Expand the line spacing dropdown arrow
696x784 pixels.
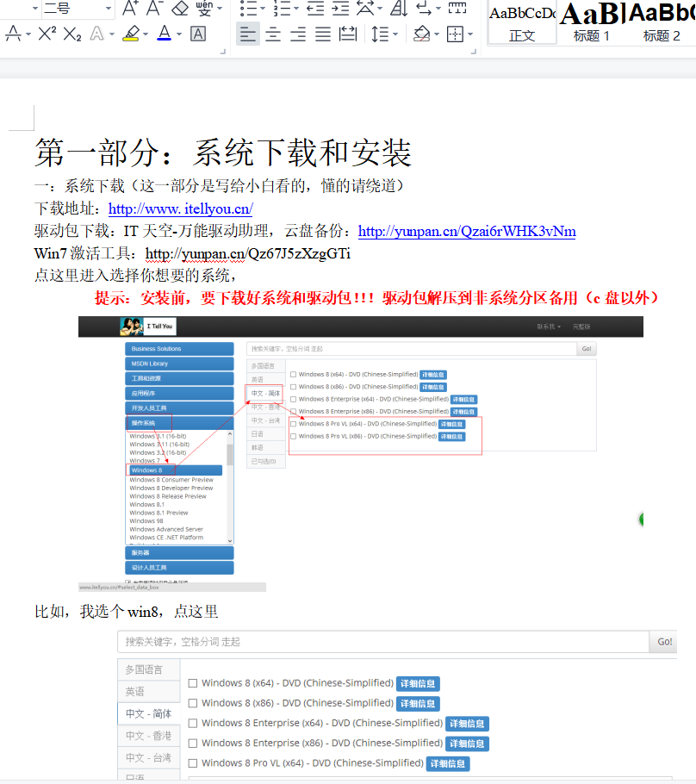point(395,34)
